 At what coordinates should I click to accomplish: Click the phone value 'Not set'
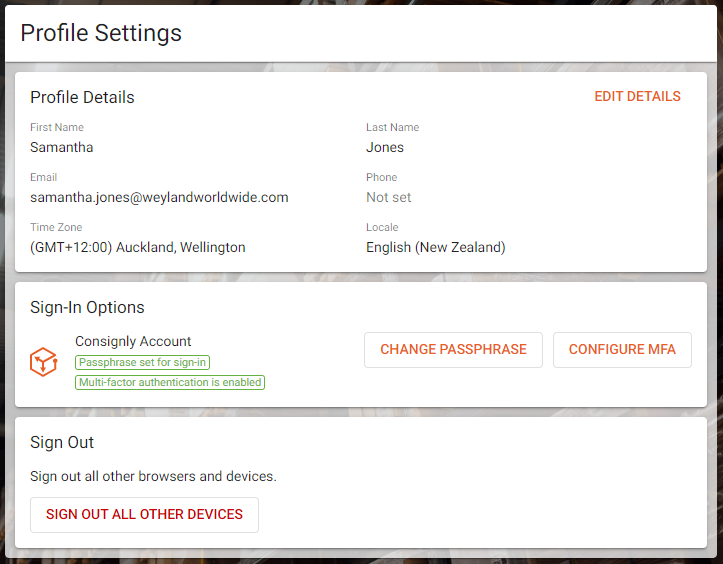(x=388, y=198)
